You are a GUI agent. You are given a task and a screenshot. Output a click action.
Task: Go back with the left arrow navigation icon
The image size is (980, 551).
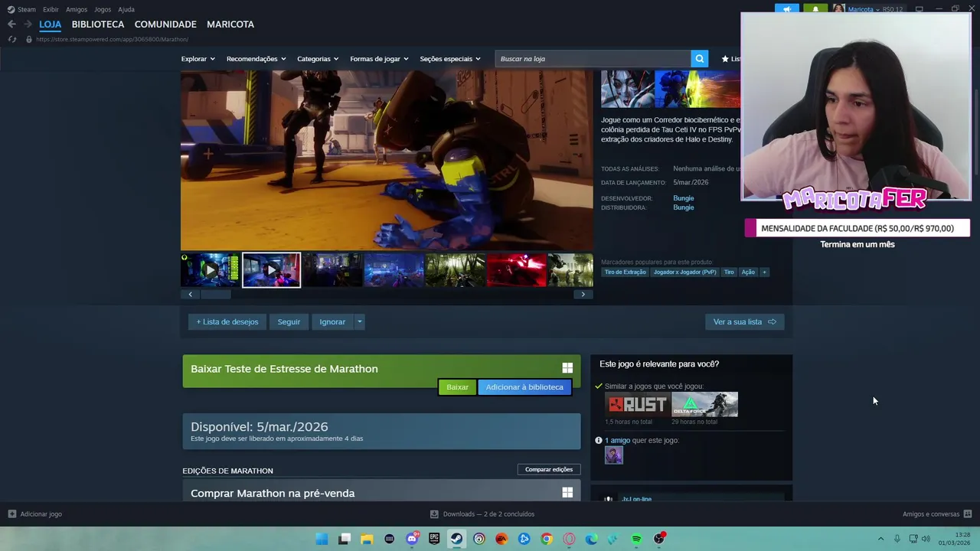click(x=11, y=24)
